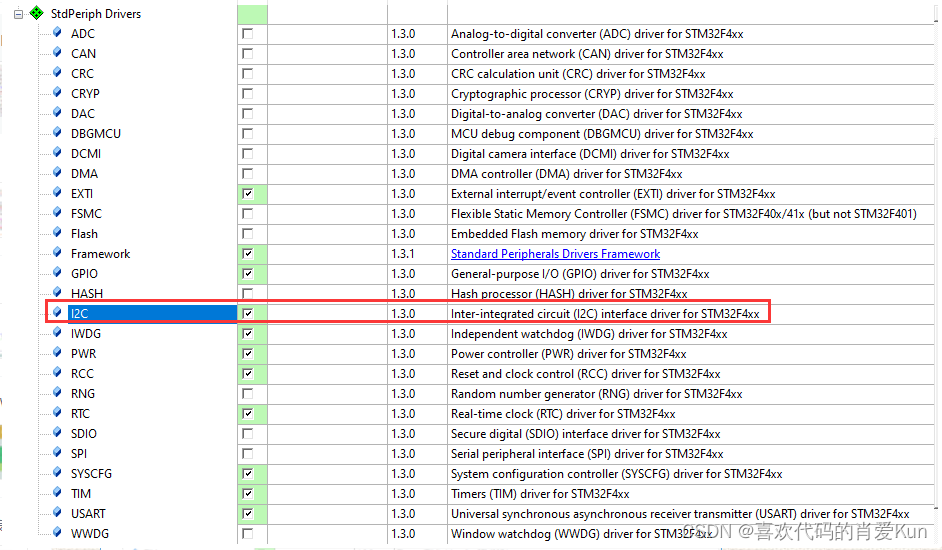This screenshot has width=942, height=550.
Task: Collapse the StdPeriph Drivers tree node
Action: (x=19, y=13)
